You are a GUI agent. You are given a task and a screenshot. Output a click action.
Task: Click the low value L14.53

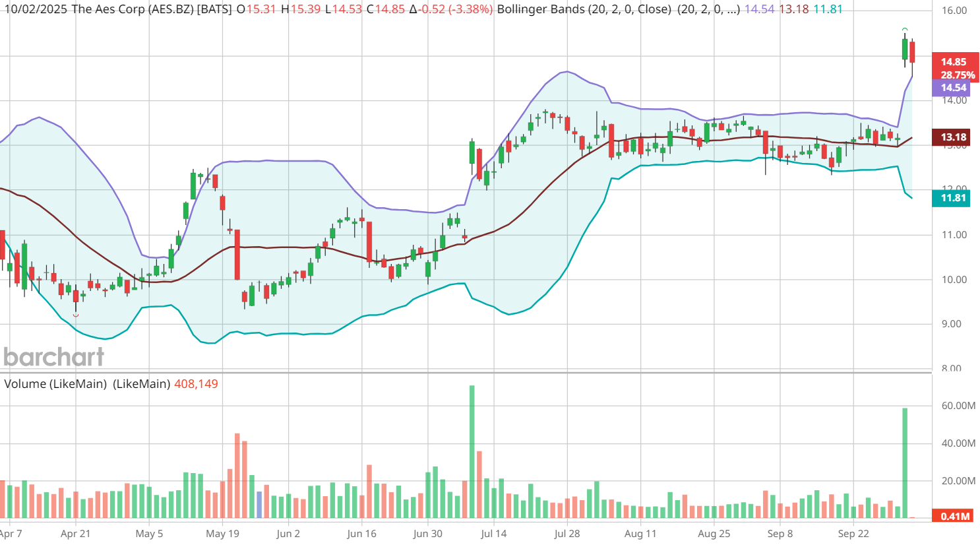tap(344, 9)
